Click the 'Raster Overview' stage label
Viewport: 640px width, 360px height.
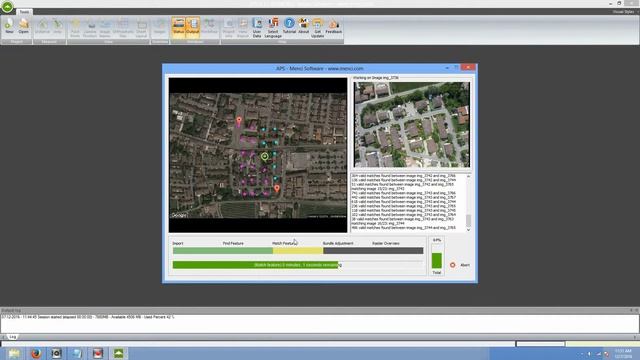coord(386,243)
